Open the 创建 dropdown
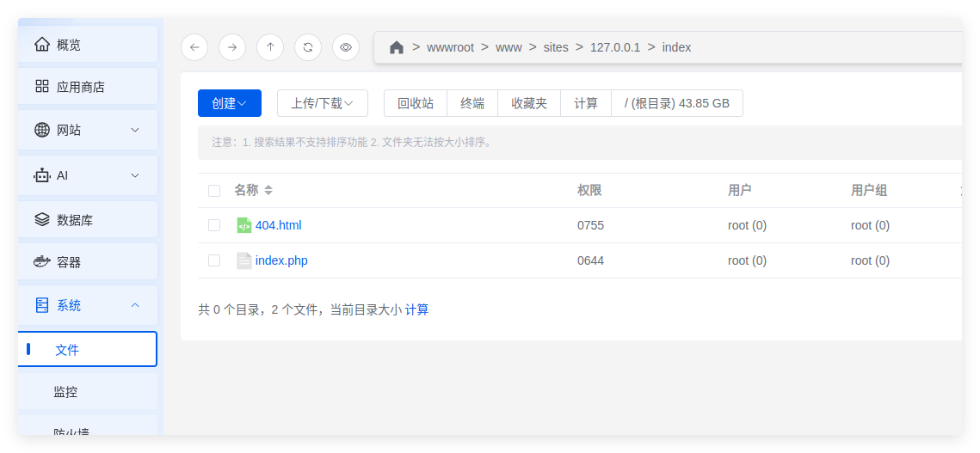 (x=230, y=103)
